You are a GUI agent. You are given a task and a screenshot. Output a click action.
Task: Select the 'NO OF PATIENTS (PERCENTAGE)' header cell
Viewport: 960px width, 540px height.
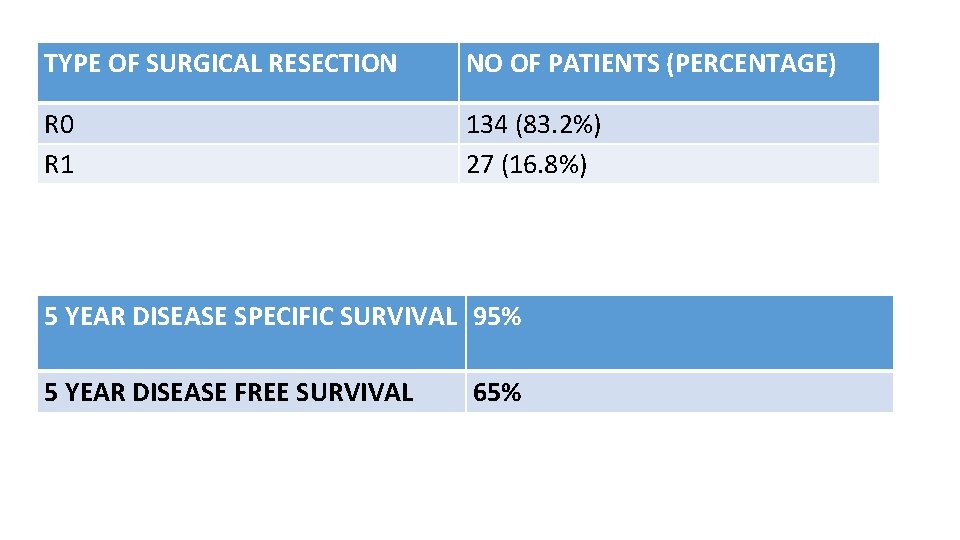[651, 65]
